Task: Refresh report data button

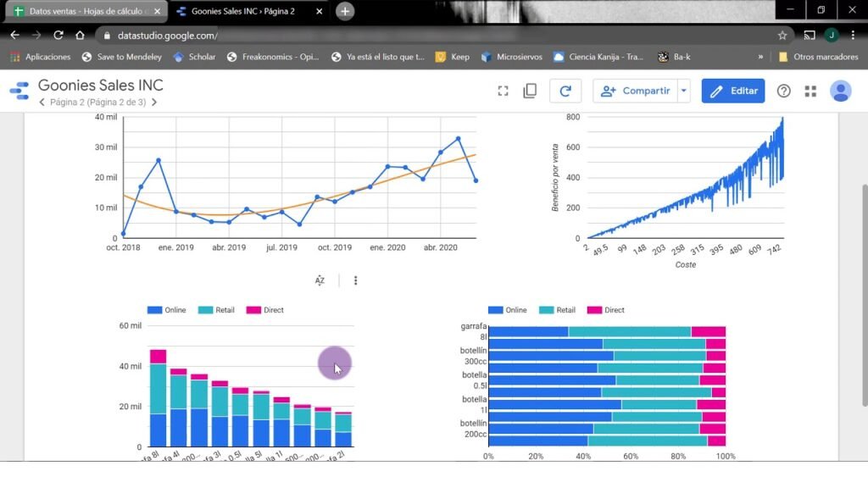Action: pos(565,91)
